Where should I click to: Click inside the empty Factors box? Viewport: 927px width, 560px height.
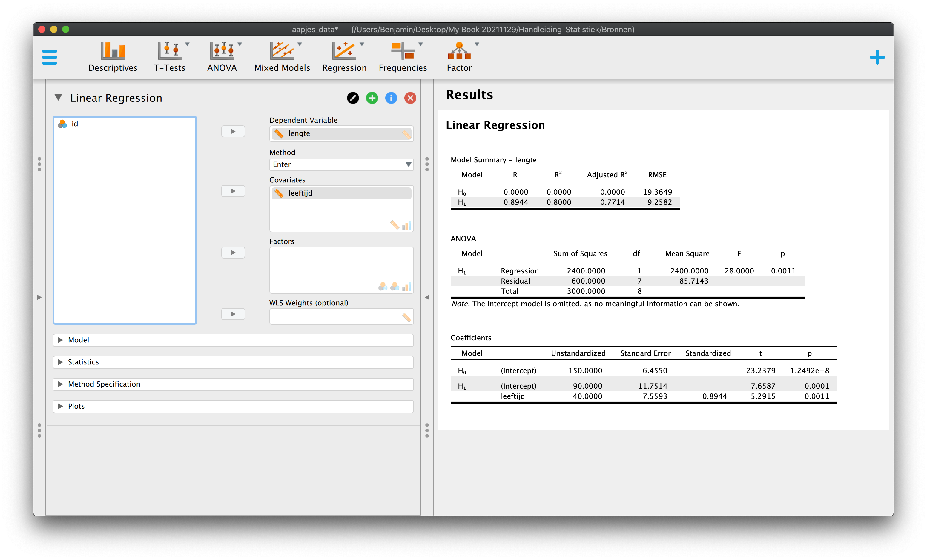(341, 270)
